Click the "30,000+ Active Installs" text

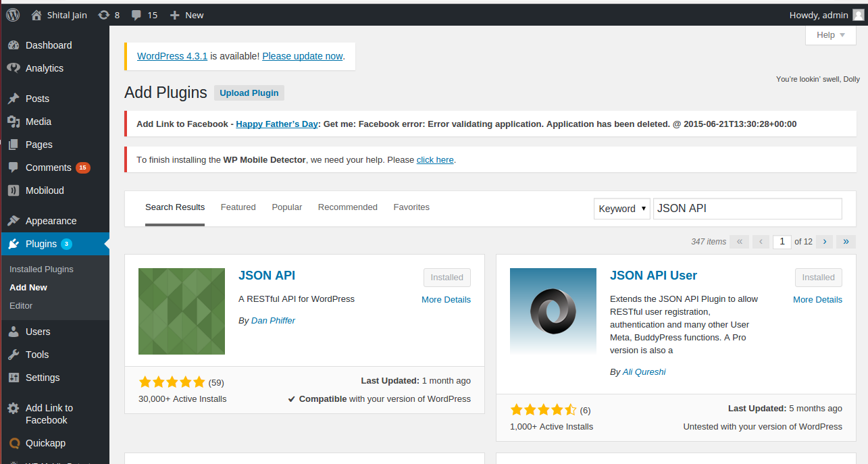pos(182,398)
